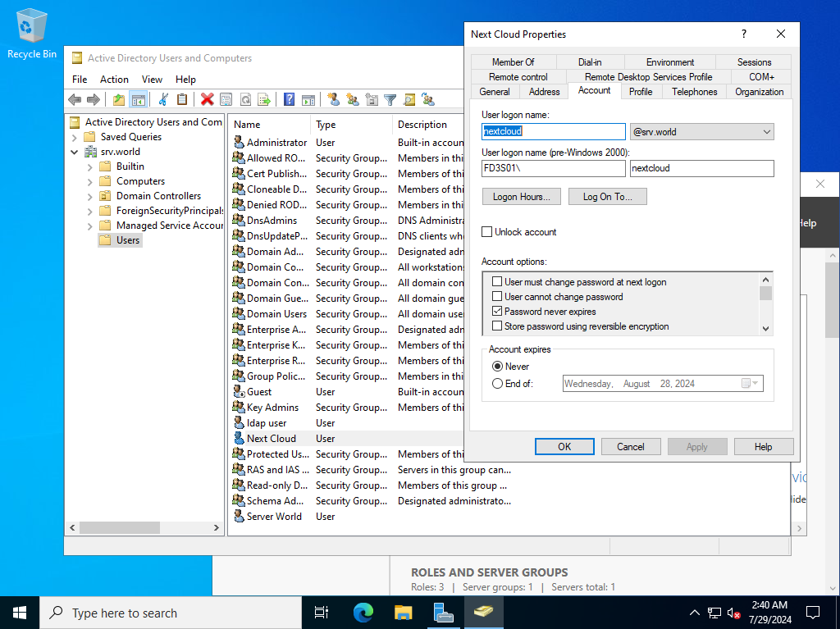
Task: Expand the Saved Queries node
Action: click(x=75, y=137)
